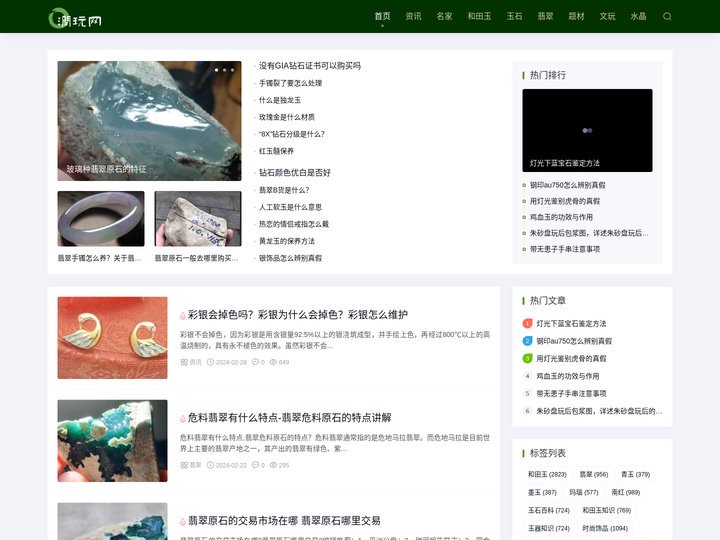Viewport: 720px width, 540px height.
Task: Select the 翡翠 (956) tag
Action: pos(594,474)
